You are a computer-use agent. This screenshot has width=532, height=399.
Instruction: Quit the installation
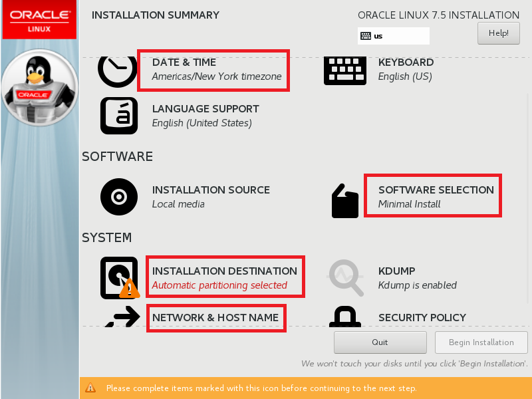(x=380, y=342)
